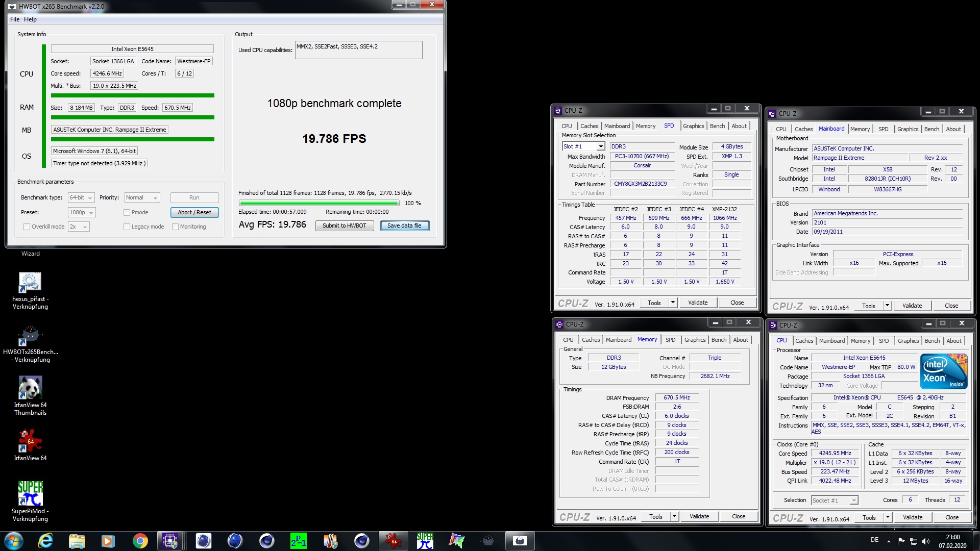Click the Intel Xeon inside logo
The image size is (980, 551).
(944, 371)
